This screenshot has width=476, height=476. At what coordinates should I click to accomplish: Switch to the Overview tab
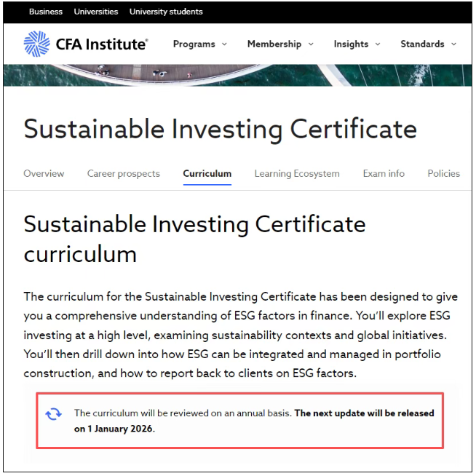pos(44,173)
